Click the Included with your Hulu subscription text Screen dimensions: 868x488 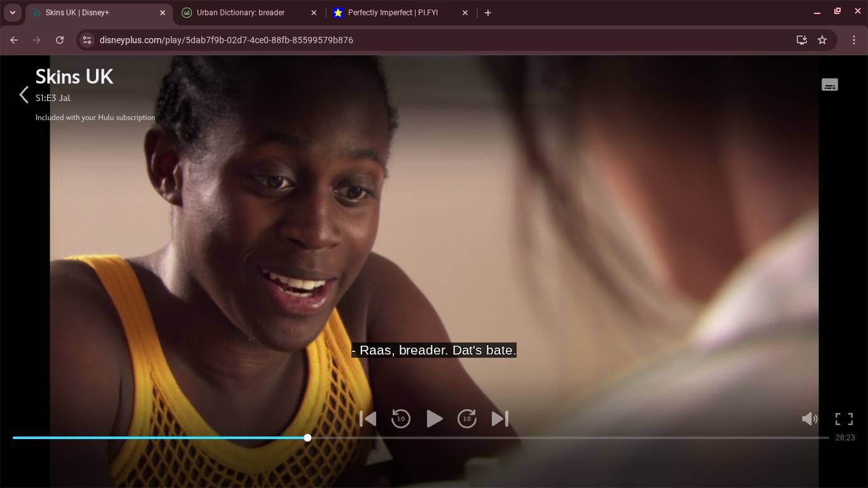[x=95, y=118]
